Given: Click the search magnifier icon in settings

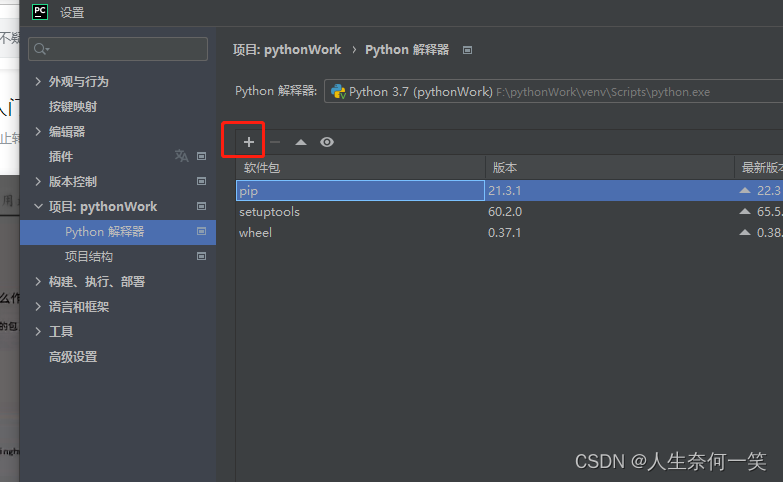Looking at the screenshot, I should [x=41, y=49].
